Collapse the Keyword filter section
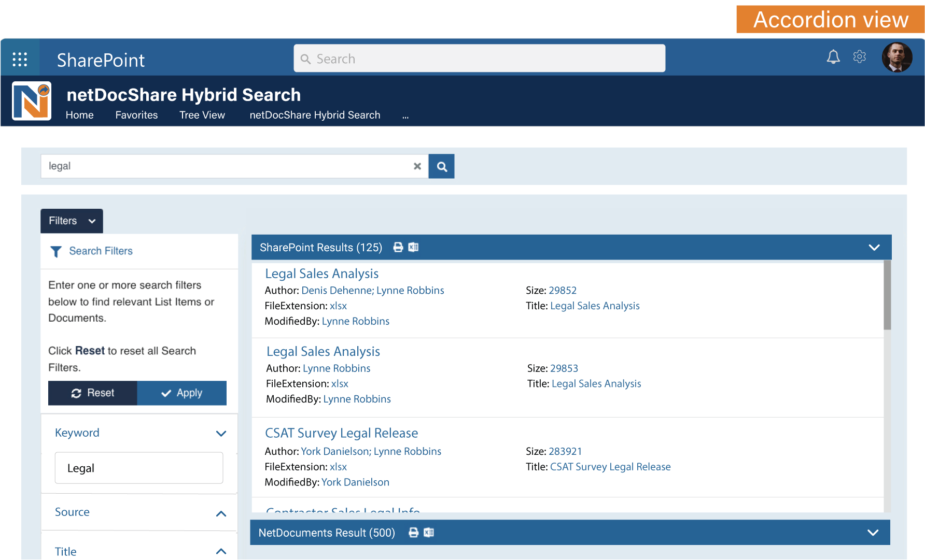 pos(221,434)
